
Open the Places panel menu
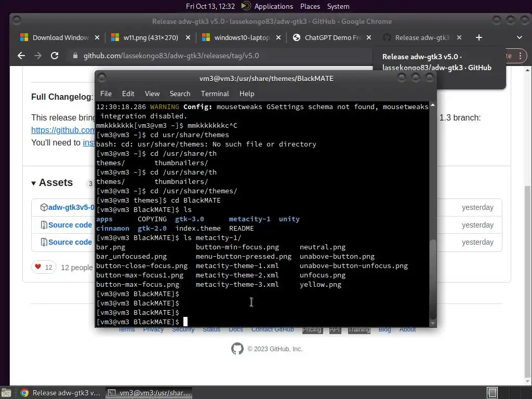tap(310, 6)
